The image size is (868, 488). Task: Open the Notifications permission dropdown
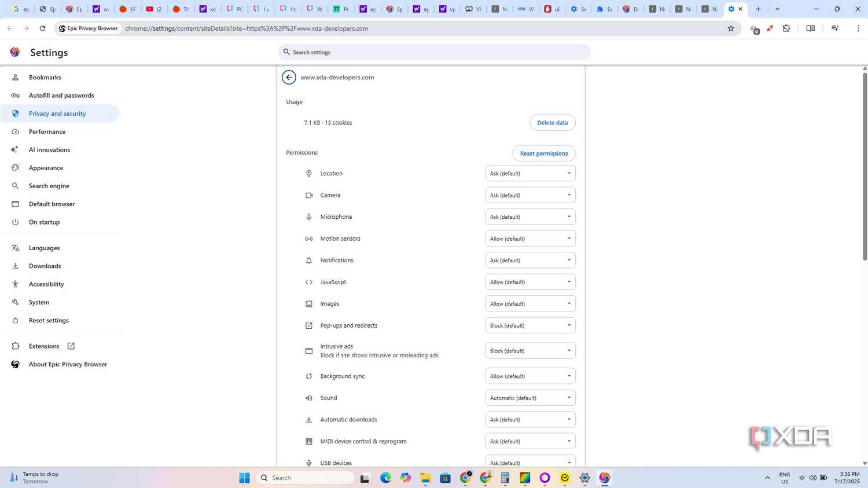[x=530, y=260]
